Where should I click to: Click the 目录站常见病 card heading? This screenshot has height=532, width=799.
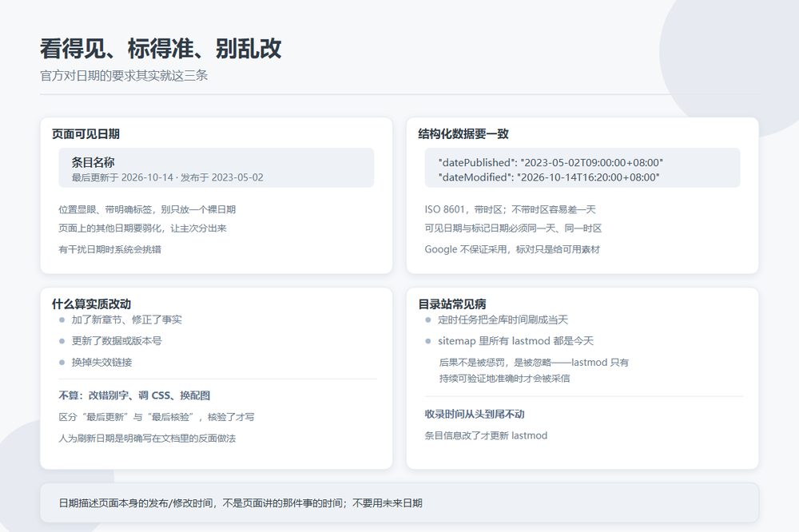point(452,304)
